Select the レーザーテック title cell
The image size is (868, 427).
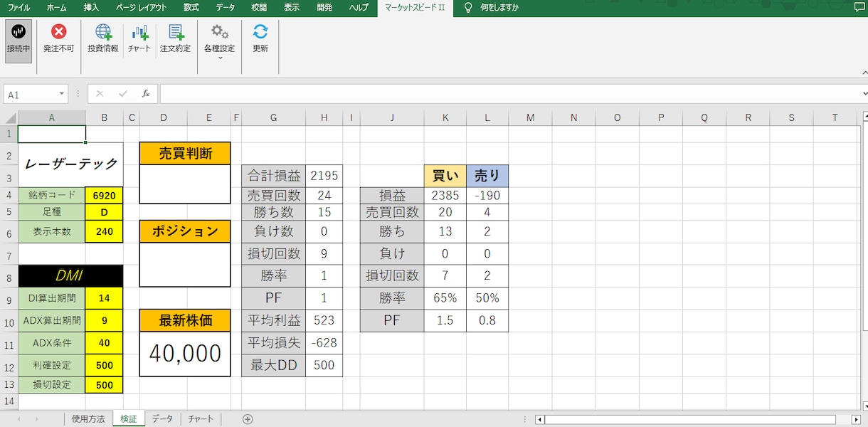click(70, 164)
